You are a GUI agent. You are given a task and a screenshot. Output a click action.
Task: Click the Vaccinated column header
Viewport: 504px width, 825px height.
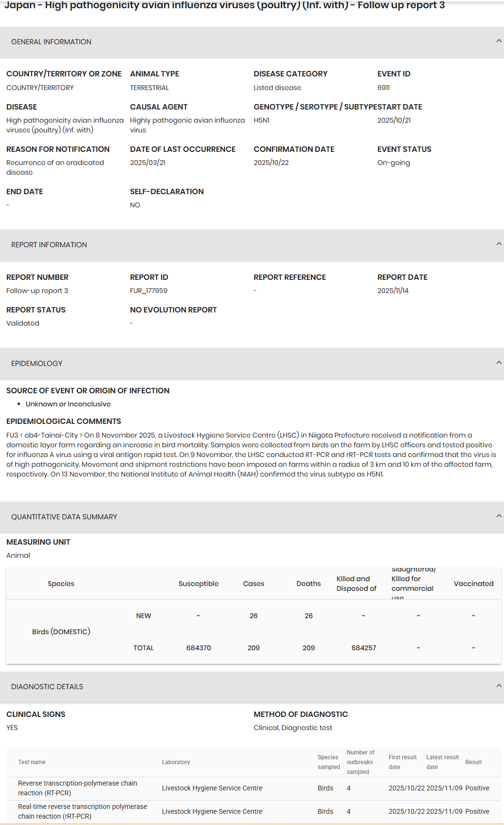[473, 584]
